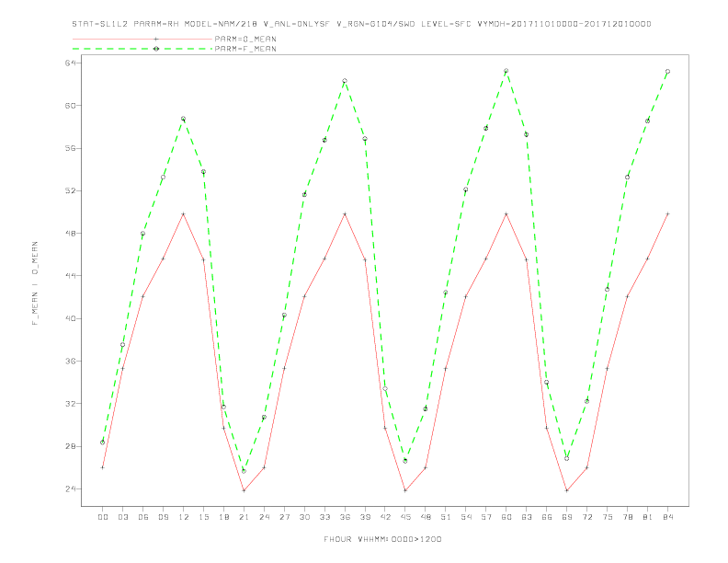Image resolution: width=728 pixels, height=563 pixels.
Task: Click the green F_MEAN peak marker at hour 12
Action: [x=184, y=119]
